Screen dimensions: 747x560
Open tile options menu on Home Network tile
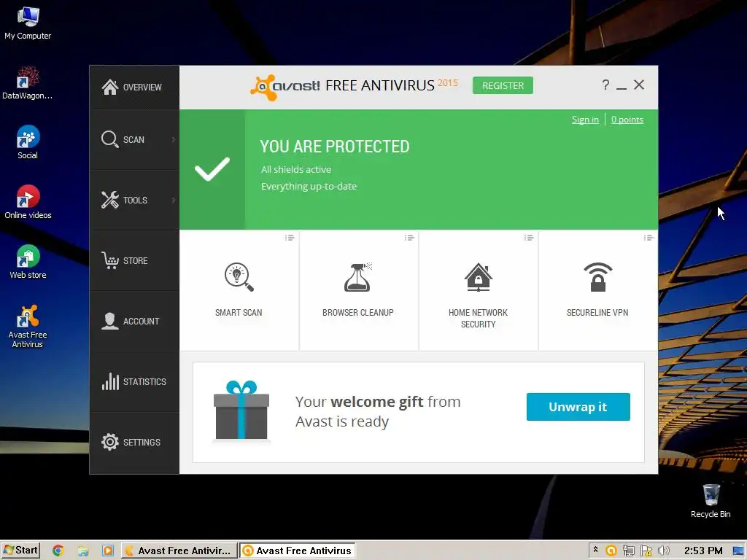pos(528,238)
